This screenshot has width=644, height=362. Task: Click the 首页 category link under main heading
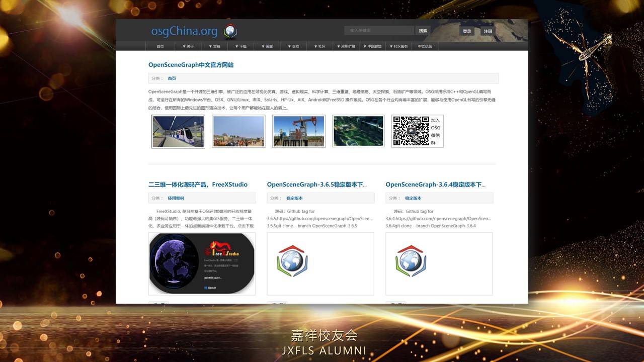[172, 78]
